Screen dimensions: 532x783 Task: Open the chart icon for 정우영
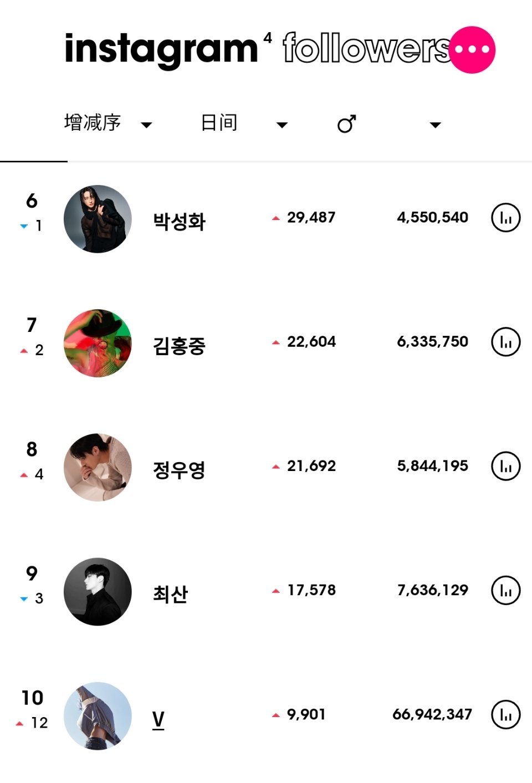(506, 466)
